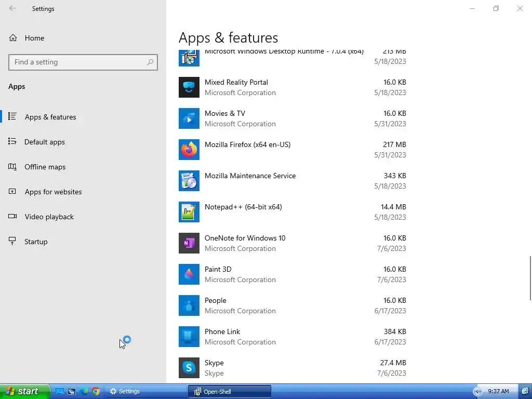Click the 27.4 MB size of Skype
The image size is (532, 399).
[393, 363]
